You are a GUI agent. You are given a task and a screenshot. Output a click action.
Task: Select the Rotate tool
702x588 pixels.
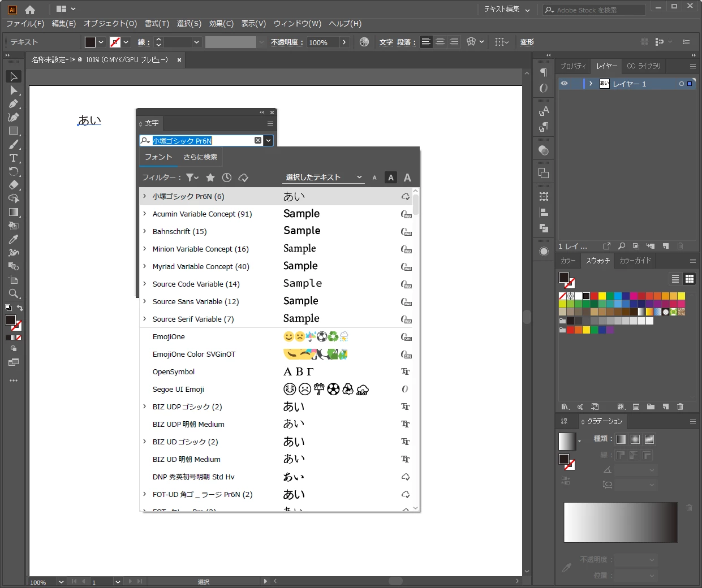pyautogui.click(x=14, y=171)
